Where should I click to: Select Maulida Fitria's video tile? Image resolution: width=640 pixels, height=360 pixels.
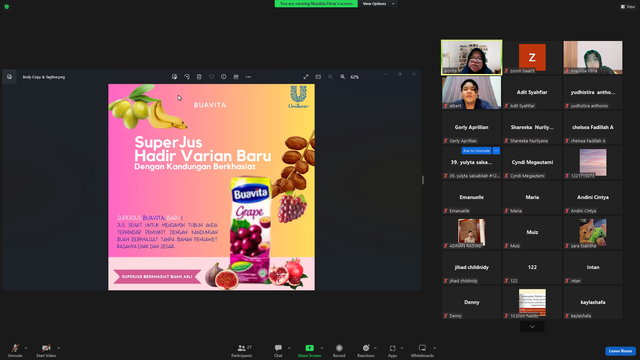point(593,57)
